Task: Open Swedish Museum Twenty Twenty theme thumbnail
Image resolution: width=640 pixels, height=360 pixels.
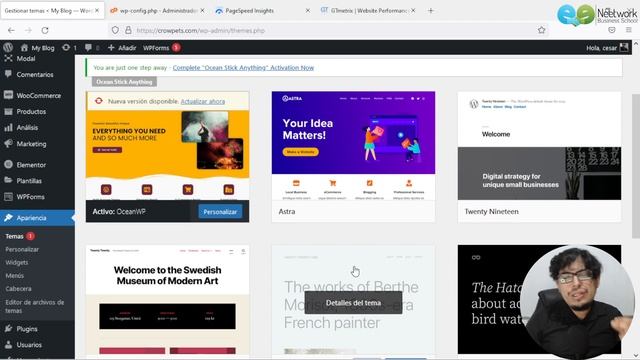Action: [x=167, y=300]
